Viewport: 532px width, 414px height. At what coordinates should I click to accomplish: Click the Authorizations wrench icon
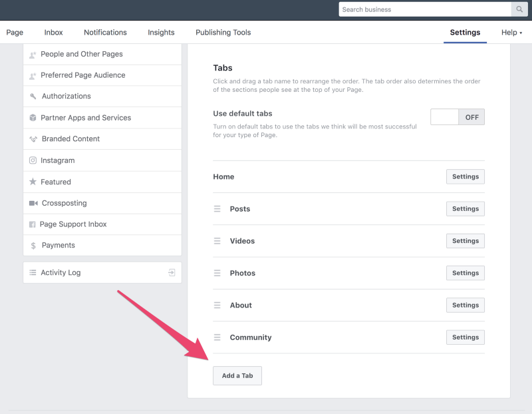33,97
